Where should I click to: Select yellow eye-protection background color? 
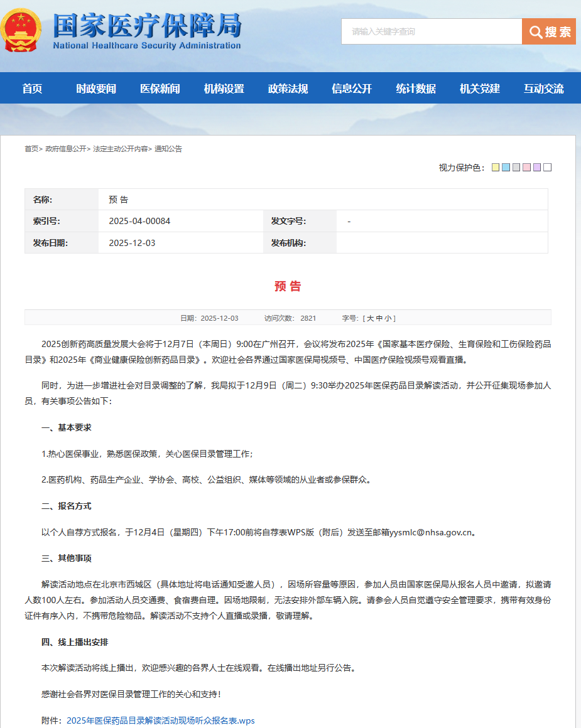point(496,168)
